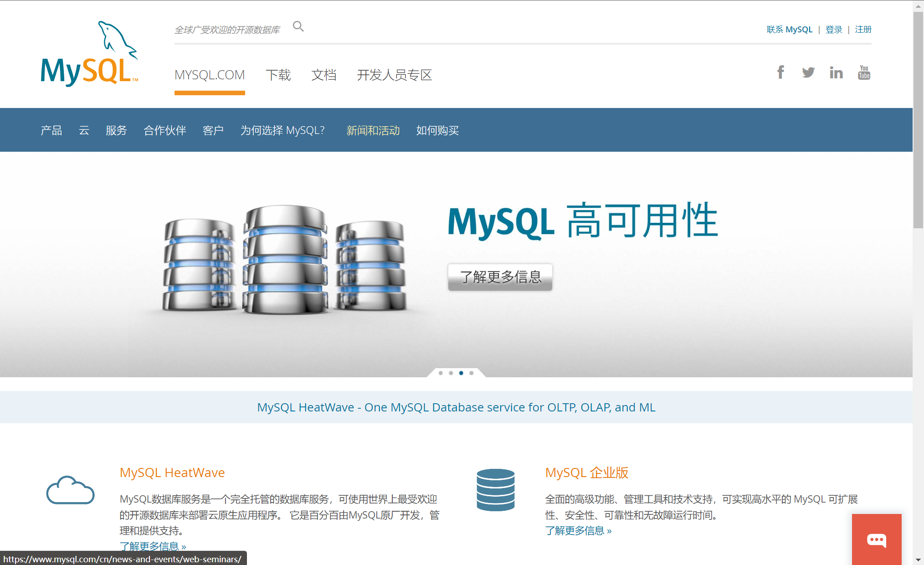This screenshot has height=565, width=924.
Task: Click the MySQL 企业版 database icon
Action: 495,491
